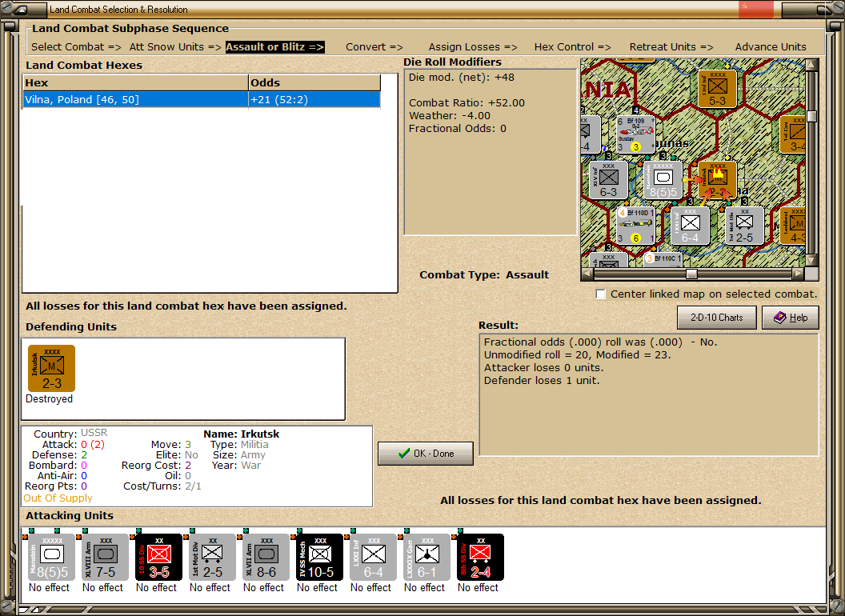This screenshot has height=616, width=845.
Task: Click the burning Irkutsk counter on the map
Action: pos(717,180)
